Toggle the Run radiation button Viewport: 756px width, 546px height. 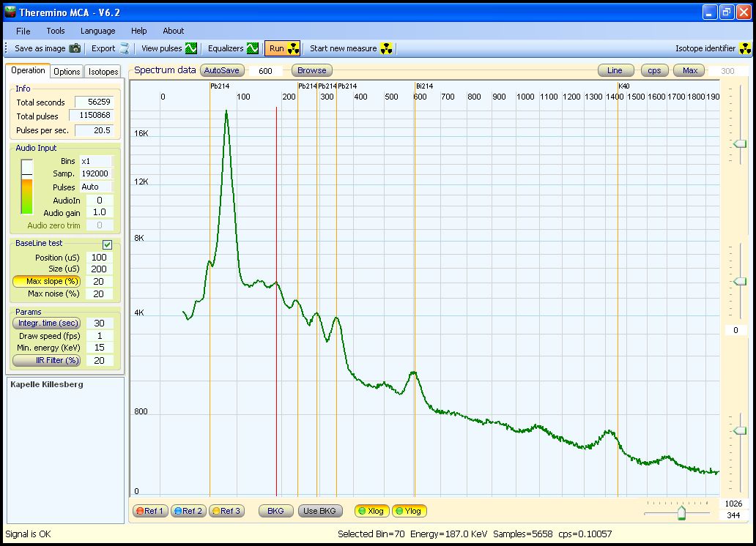(283, 49)
